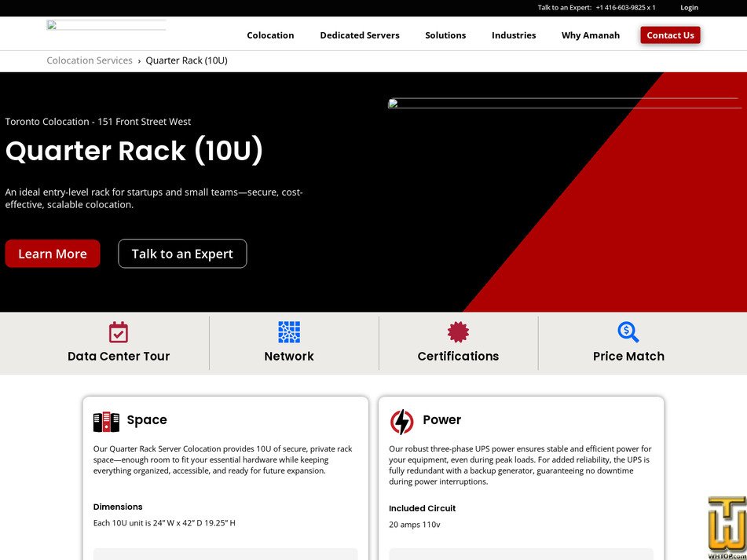Click the 10U unit dimensions text

[164, 523]
